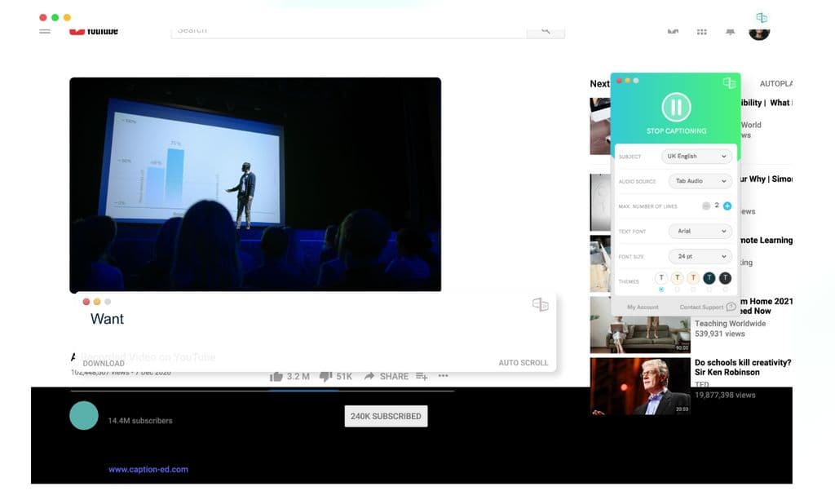
Task: Select the peach theme swatch
Action: point(693,277)
